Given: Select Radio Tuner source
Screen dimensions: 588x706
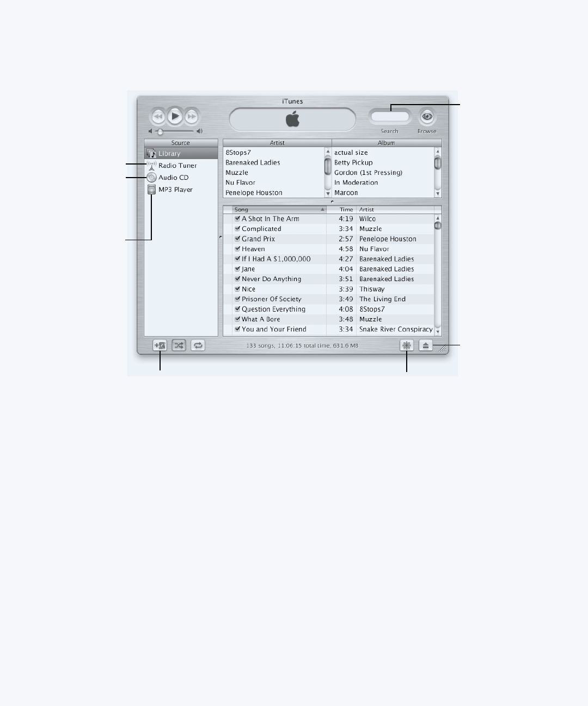Looking at the screenshot, I should (x=181, y=166).
